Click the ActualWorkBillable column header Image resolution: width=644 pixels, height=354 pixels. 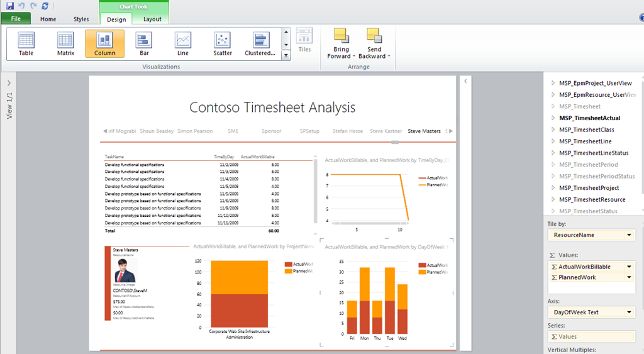tap(257, 157)
